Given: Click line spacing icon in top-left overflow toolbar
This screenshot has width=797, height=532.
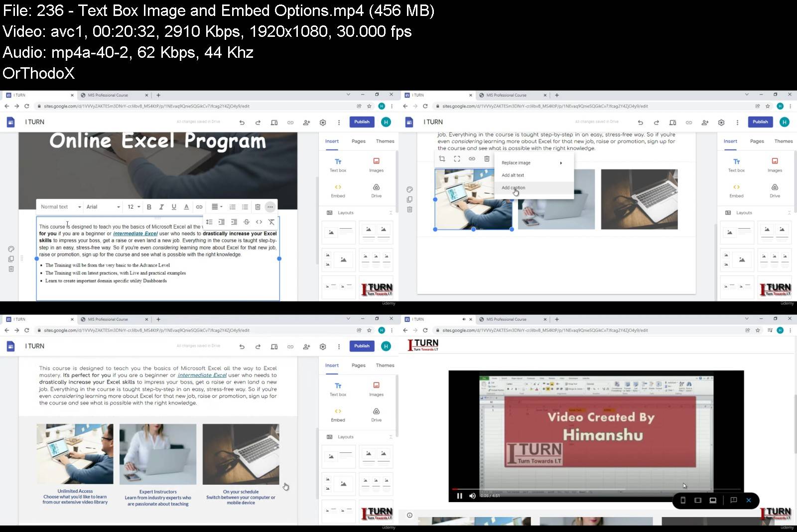Looking at the screenshot, I should [x=209, y=222].
